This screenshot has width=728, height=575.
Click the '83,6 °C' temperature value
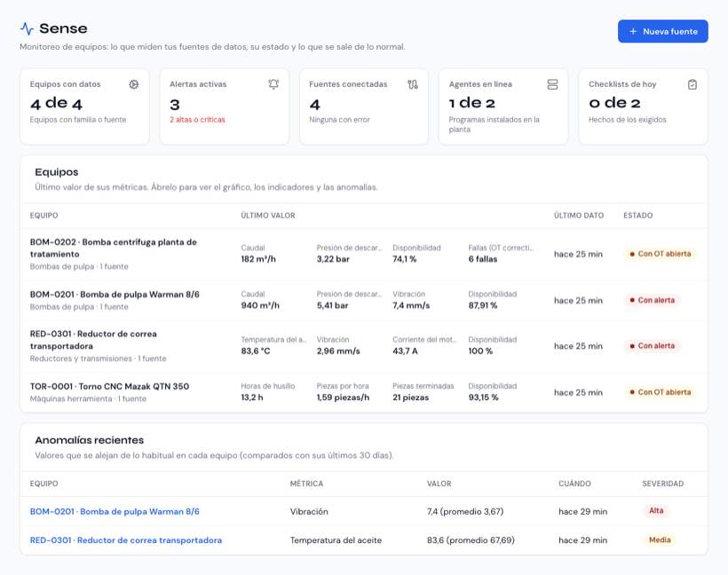256,351
